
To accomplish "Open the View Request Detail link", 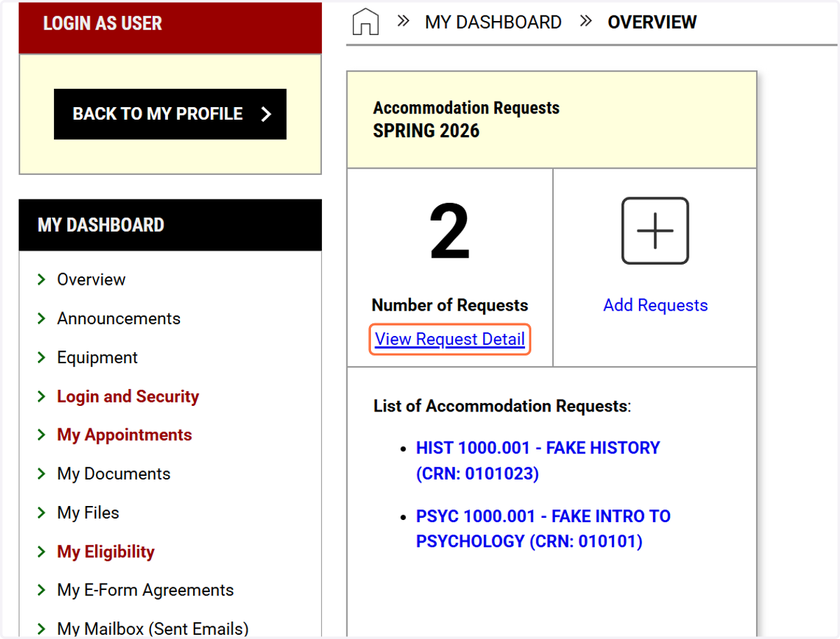I will [x=450, y=339].
